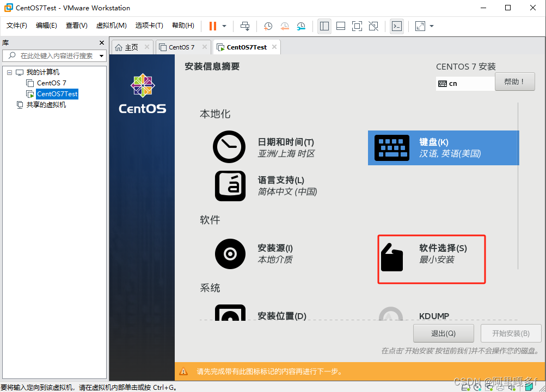This screenshot has height=392, width=546.
Task: Open the snapshot manager icon
Action: pos(300,26)
